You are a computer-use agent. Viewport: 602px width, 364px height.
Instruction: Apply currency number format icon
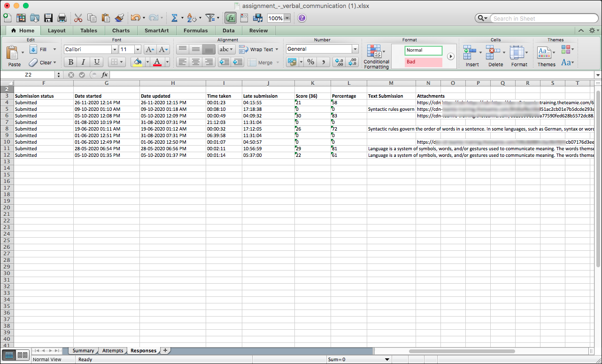[x=292, y=62]
